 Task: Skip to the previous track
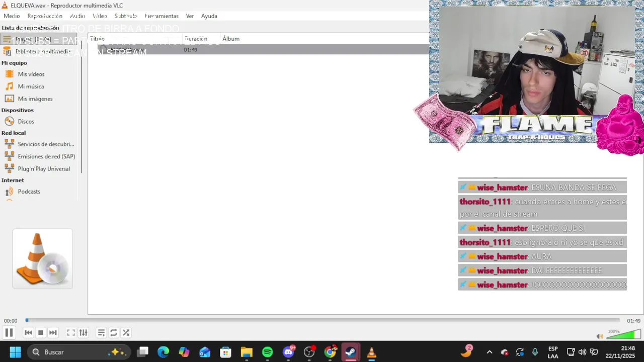[x=28, y=333]
